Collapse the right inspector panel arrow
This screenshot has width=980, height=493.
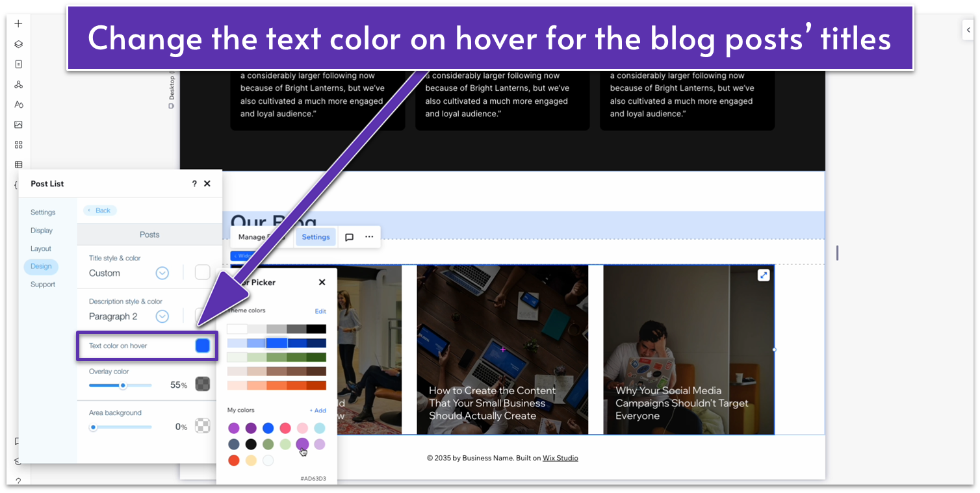(968, 29)
